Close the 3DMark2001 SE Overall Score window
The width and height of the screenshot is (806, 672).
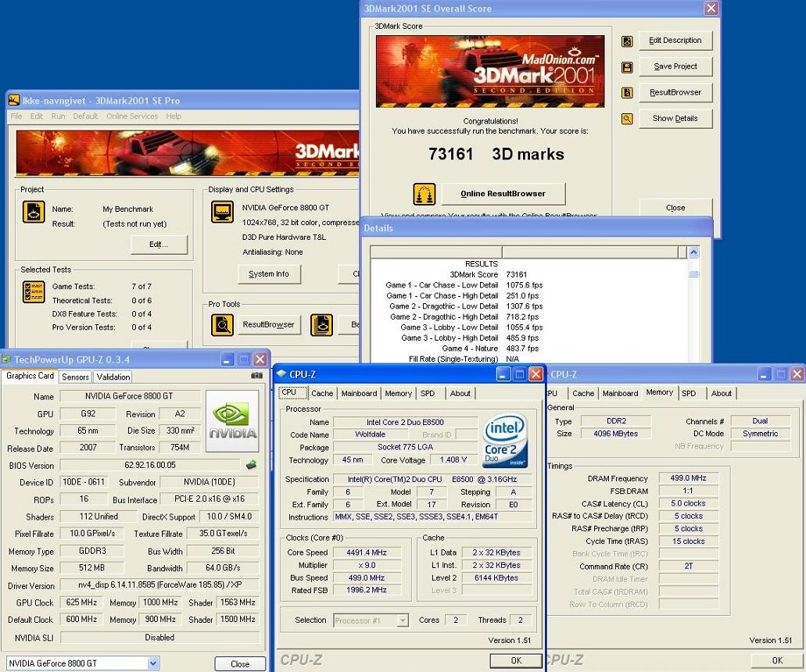click(711, 9)
